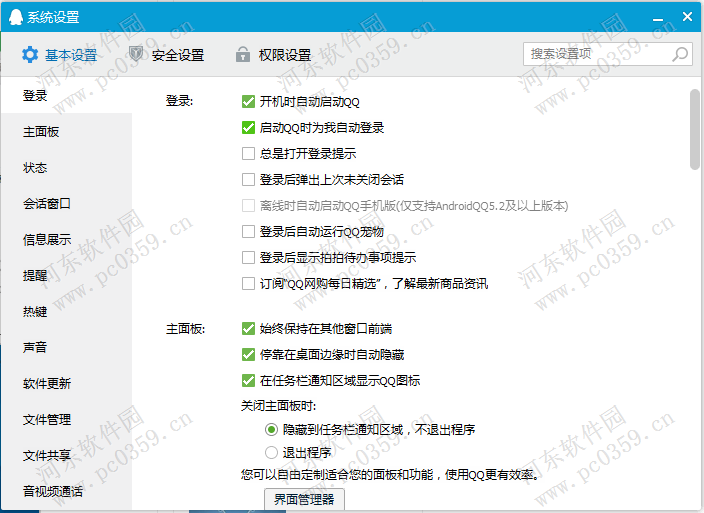This screenshot has width=704, height=513.
Task: Uncheck 开机时自动启动QQ
Action: pos(248,102)
